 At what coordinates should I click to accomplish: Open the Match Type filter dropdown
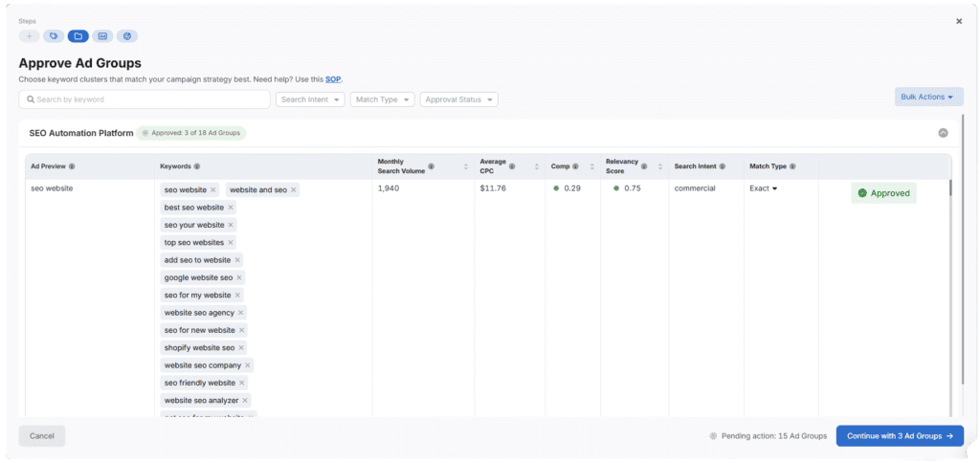[383, 99]
